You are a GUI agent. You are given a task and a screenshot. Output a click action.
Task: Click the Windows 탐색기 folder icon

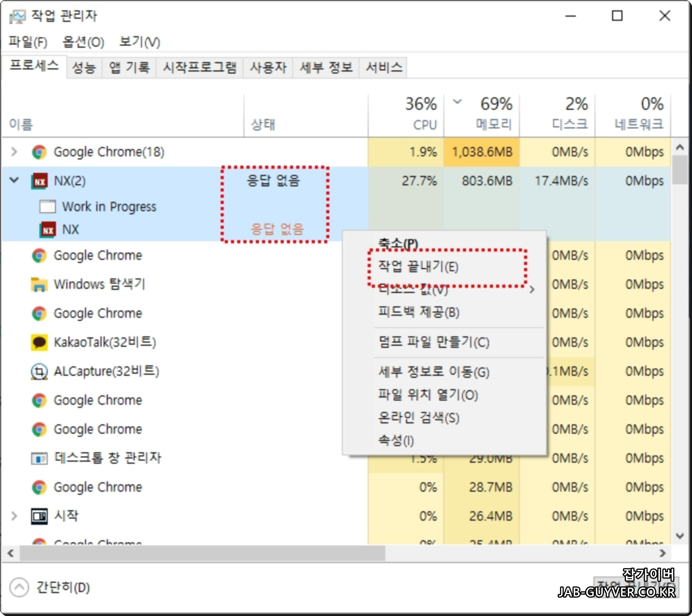(x=39, y=285)
